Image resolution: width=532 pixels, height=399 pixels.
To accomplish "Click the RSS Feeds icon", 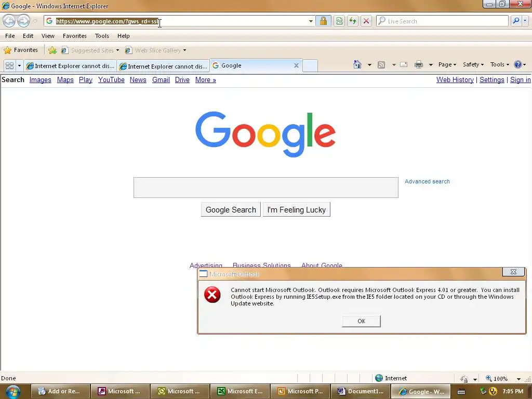I will [381, 65].
